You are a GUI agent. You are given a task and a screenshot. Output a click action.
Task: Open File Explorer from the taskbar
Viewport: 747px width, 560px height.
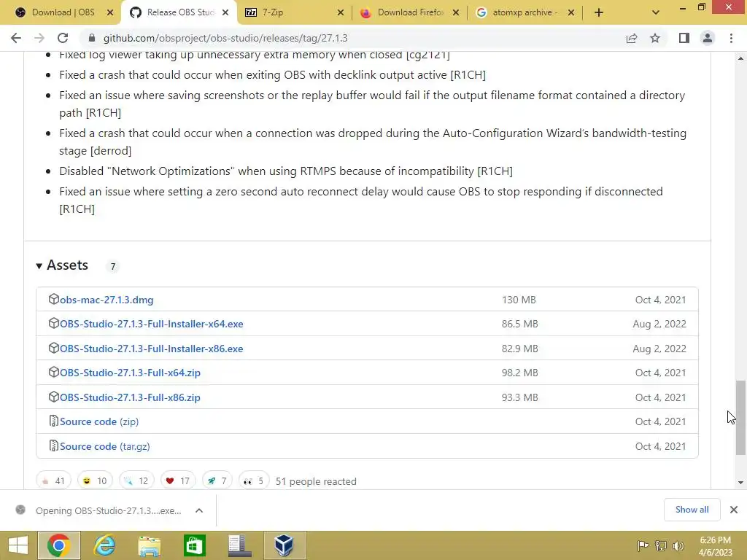(x=149, y=545)
